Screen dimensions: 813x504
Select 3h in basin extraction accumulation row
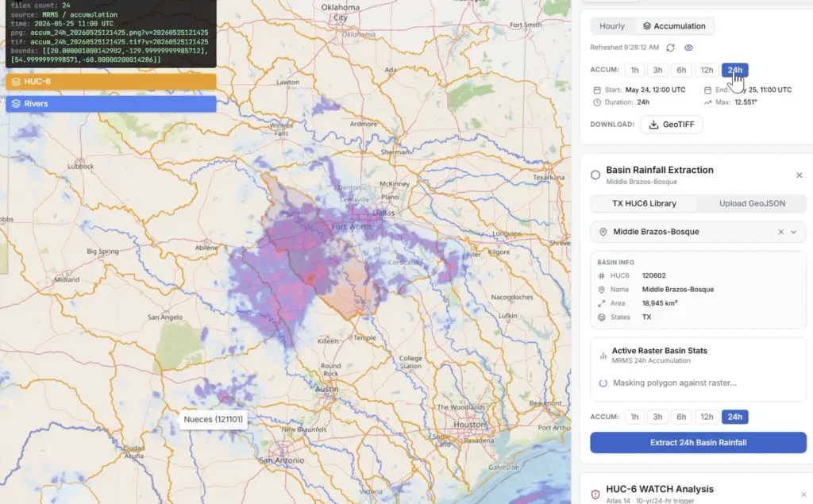657,417
